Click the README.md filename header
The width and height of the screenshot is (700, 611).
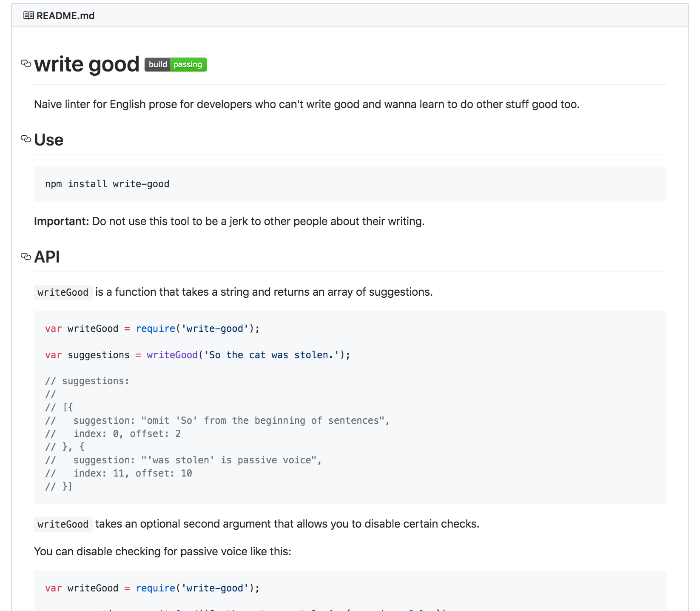pos(65,15)
